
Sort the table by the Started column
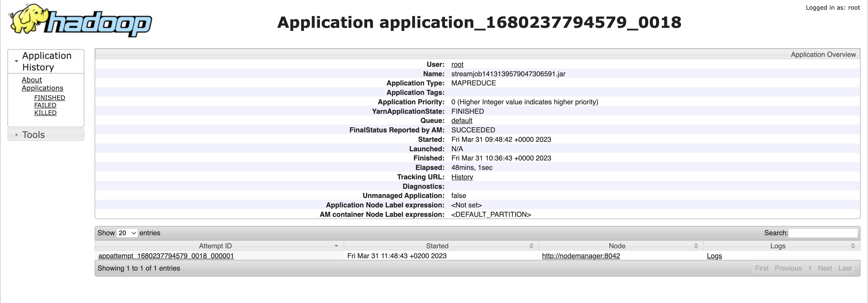point(437,246)
